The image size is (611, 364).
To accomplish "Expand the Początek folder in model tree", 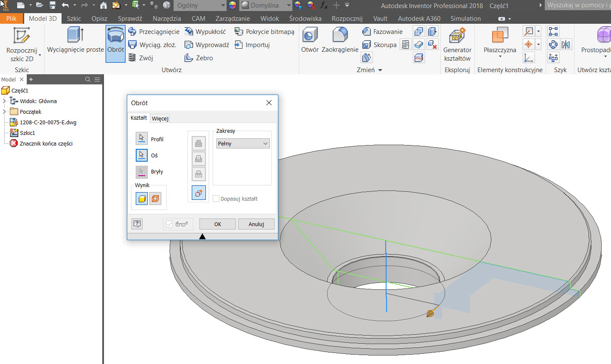I will 5,112.
